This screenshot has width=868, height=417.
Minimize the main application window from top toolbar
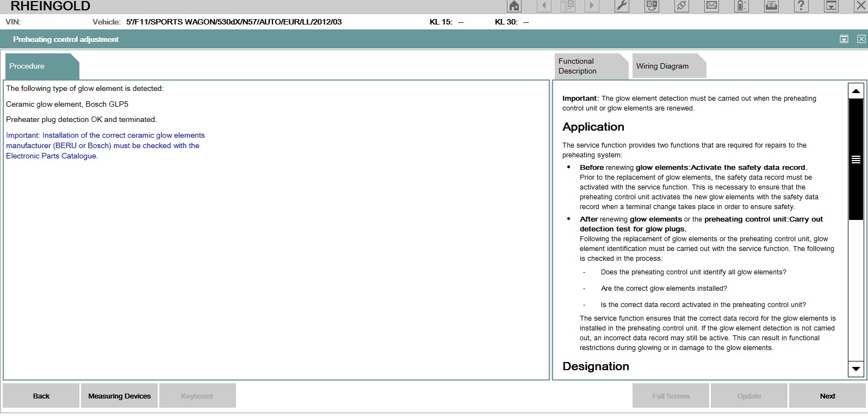pos(831,6)
